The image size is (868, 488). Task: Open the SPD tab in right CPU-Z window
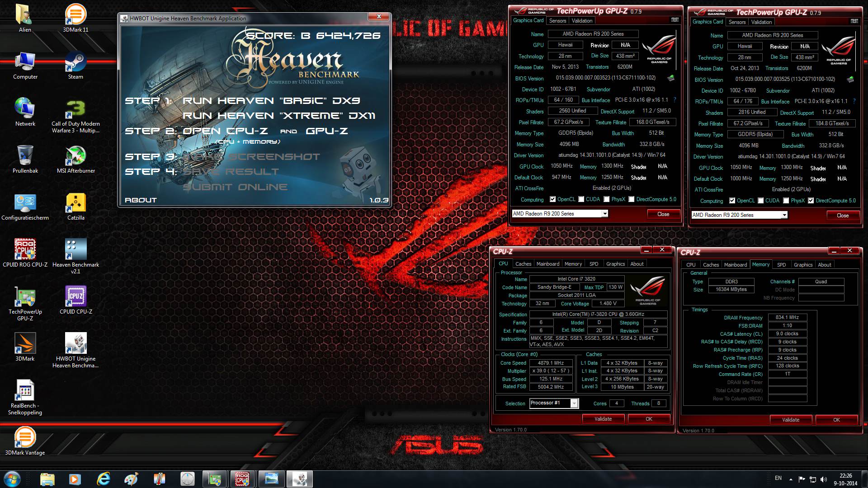pos(781,265)
